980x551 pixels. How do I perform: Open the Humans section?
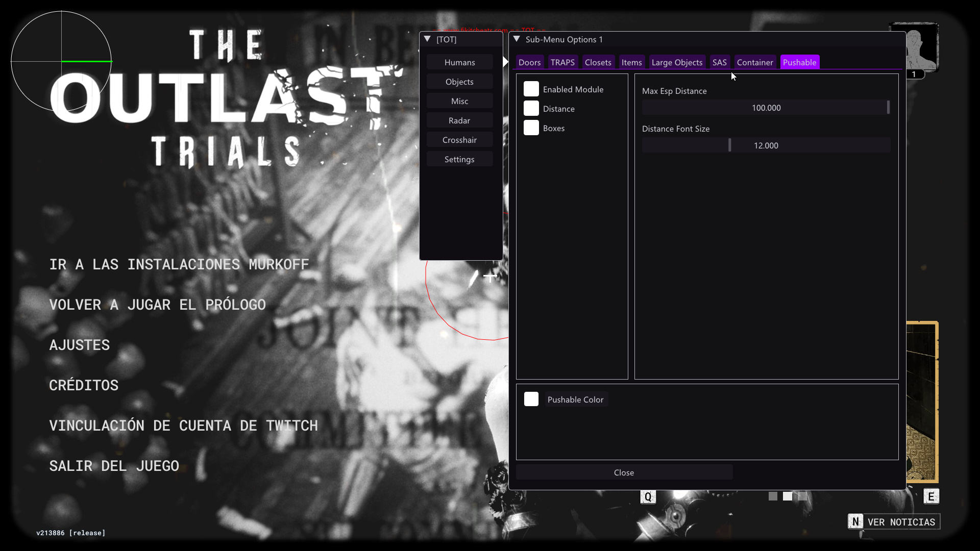(459, 62)
